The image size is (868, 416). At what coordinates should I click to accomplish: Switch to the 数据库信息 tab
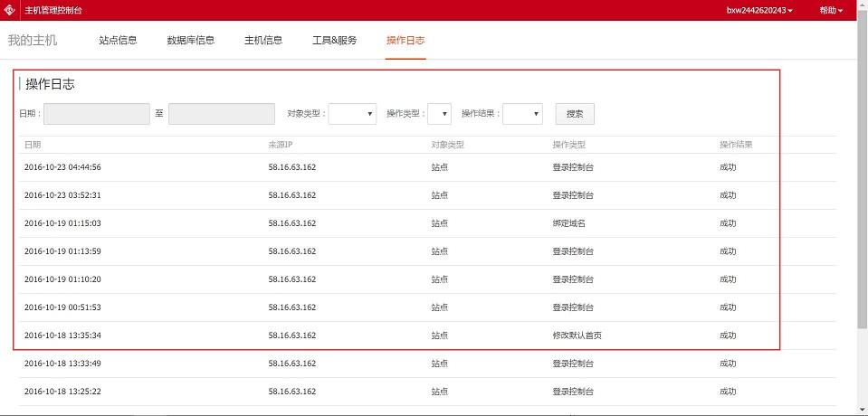(x=190, y=41)
